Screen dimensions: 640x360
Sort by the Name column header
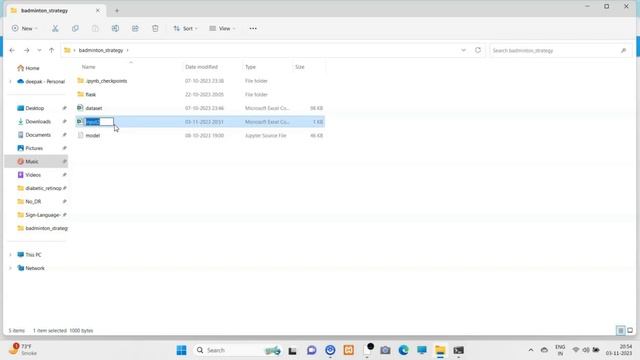point(89,67)
